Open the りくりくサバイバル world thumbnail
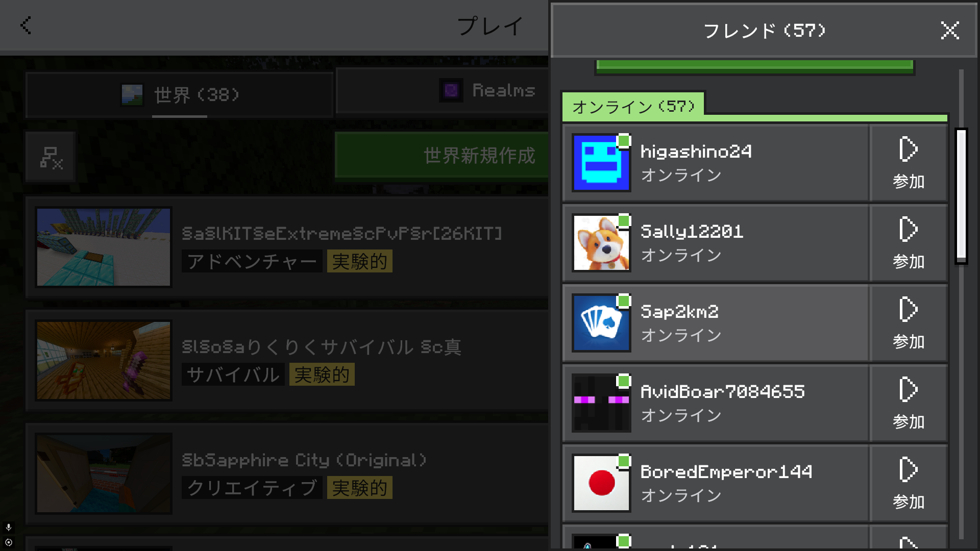The height and width of the screenshot is (551, 980). 104,360
